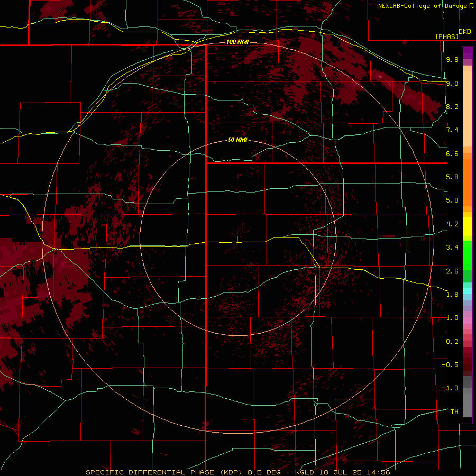This screenshot has width=476, height=476.
Task: Click the 2.6 value on the color scale
Action: [452, 271]
